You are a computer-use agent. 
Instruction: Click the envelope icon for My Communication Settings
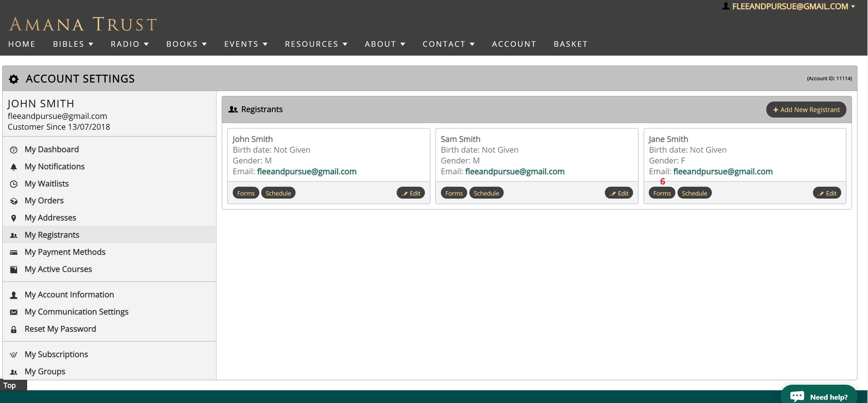coord(14,312)
